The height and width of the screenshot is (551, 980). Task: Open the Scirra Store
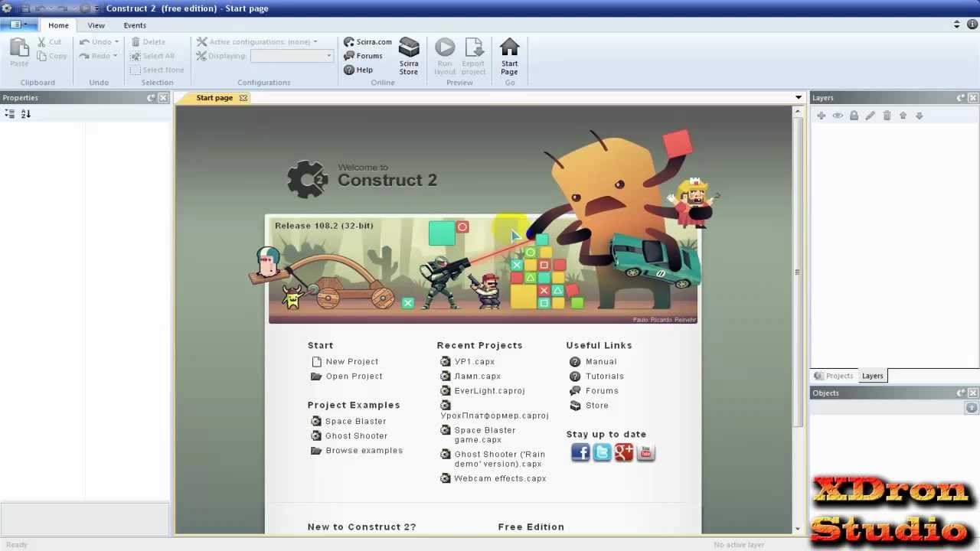point(409,57)
